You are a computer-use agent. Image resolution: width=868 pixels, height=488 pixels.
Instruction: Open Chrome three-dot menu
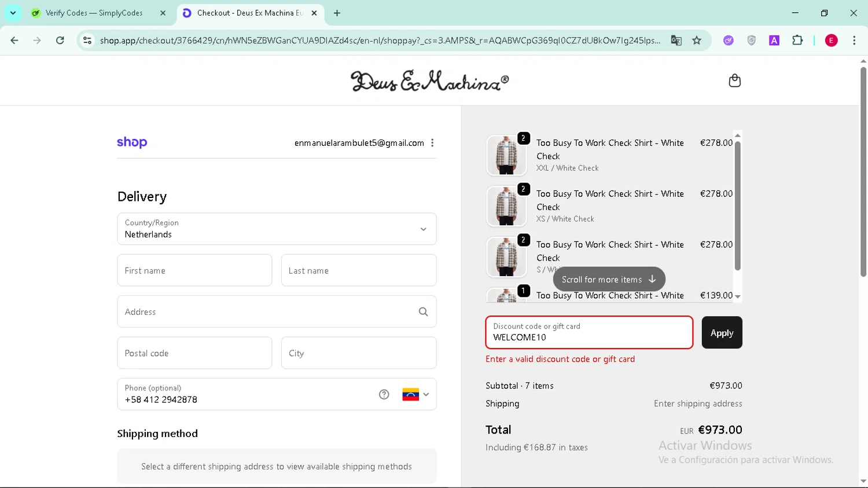(854, 41)
